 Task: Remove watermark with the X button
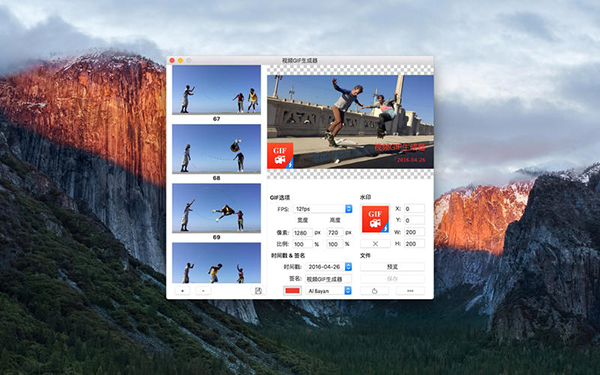[x=375, y=244]
